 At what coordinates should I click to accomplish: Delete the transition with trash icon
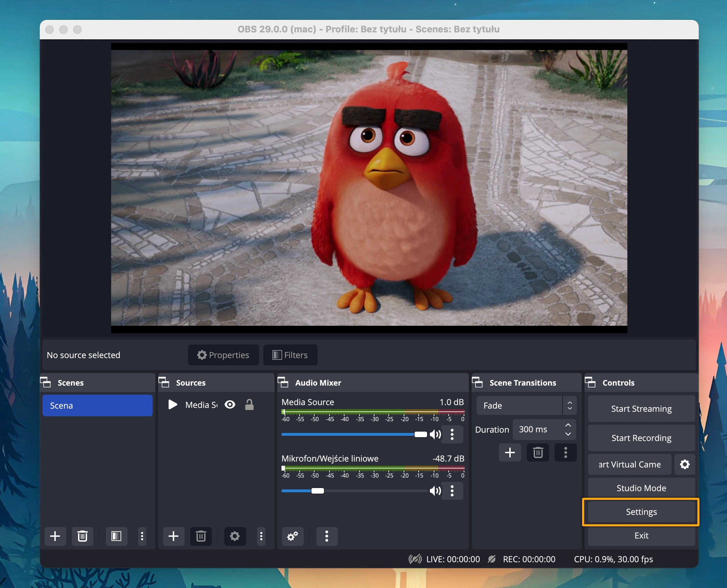coord(538,452)
